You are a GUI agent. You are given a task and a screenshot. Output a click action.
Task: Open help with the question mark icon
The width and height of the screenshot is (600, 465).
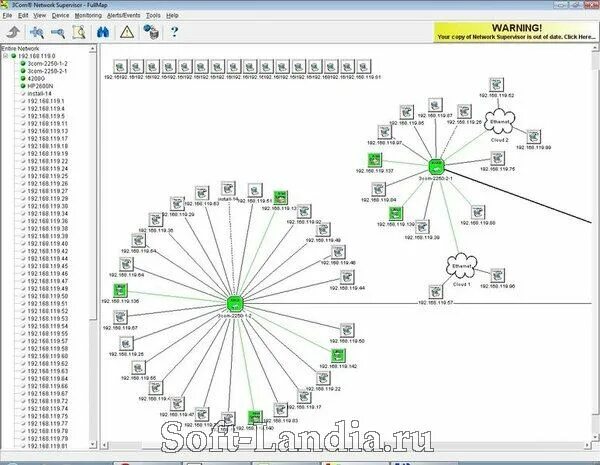pos(174,32)
